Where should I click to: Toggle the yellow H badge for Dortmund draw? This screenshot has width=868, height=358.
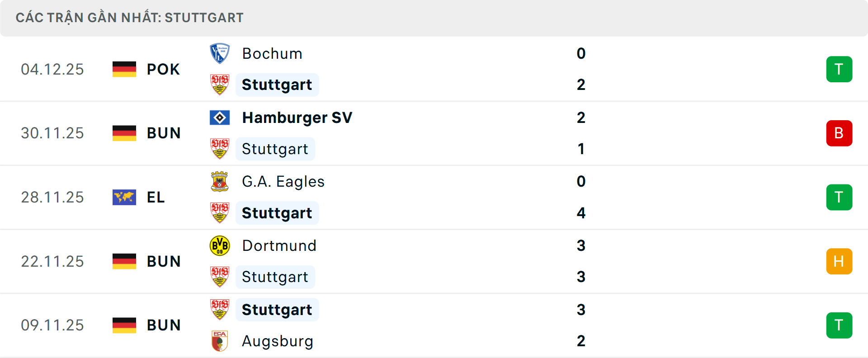pyautogui.click(x=840, y=261)
